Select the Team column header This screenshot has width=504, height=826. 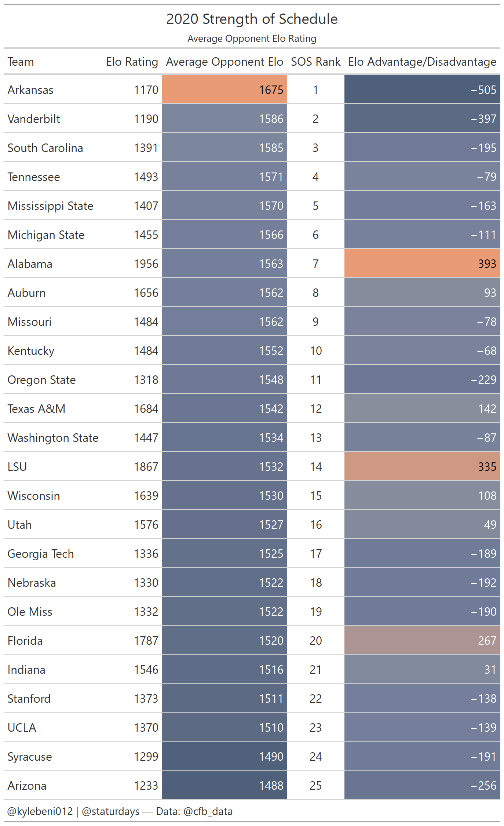point(21,62)
